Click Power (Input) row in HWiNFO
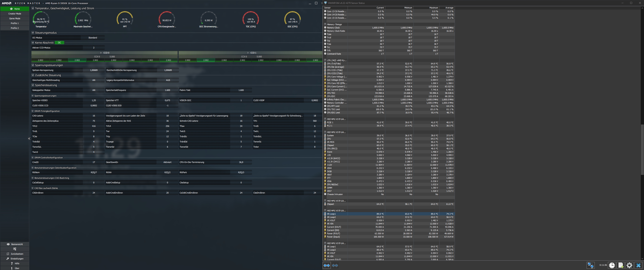The height and width of the screenshot is (270, 644). point(389,237)
